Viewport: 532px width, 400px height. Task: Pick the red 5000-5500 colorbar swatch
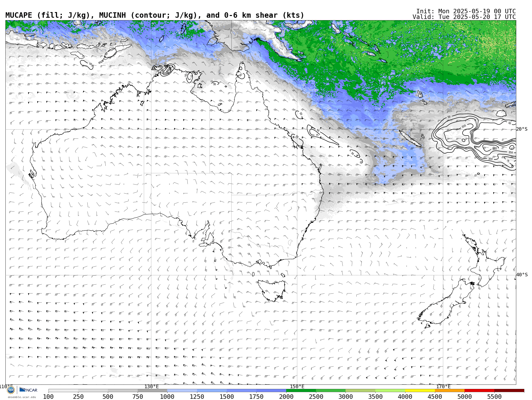(479, 391)
